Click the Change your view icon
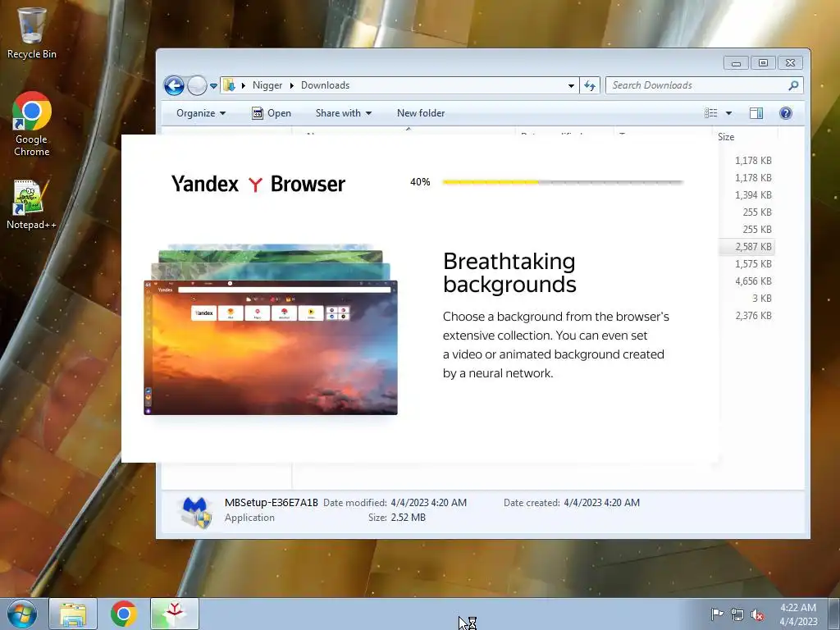The height and width of the screenshot is (630, 840). pos(711,113)
